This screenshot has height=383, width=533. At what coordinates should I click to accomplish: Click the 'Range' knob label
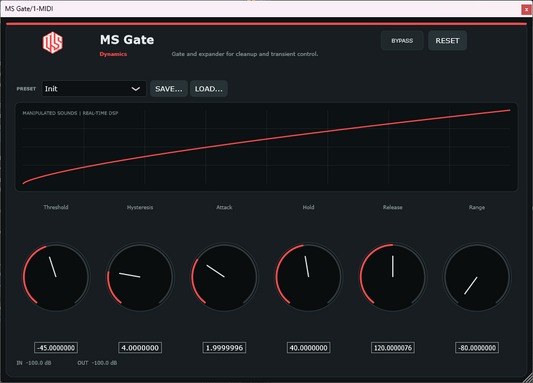(x=477, y=207)
